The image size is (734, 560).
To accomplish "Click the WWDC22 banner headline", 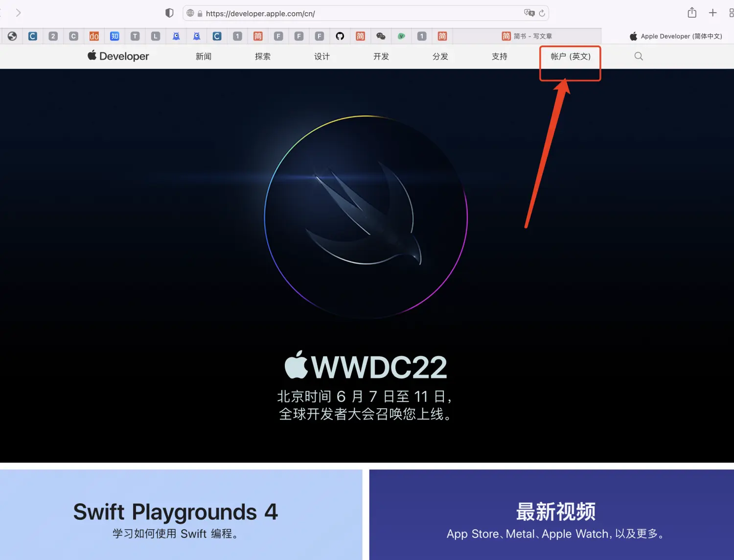I will point(366,367).
